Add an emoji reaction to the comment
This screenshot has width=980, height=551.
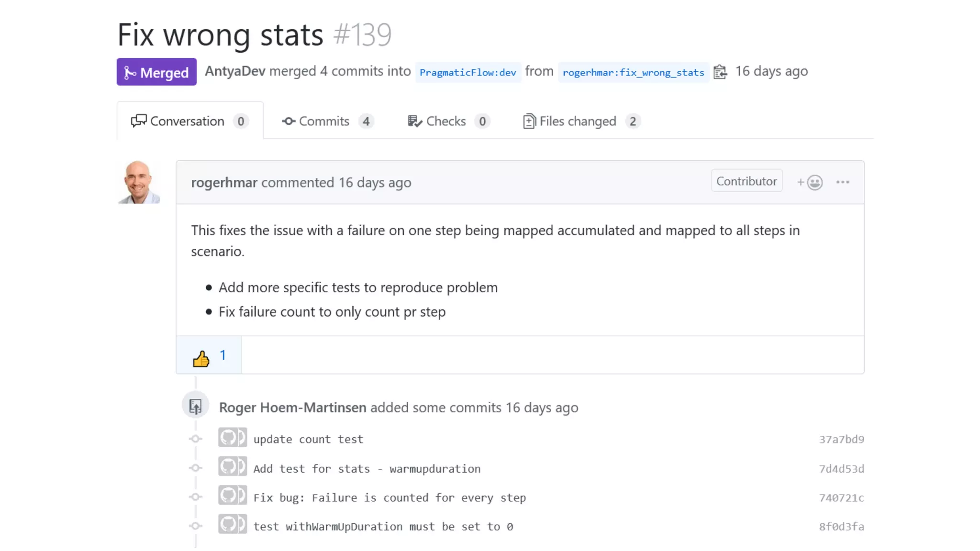pos(810,182)
